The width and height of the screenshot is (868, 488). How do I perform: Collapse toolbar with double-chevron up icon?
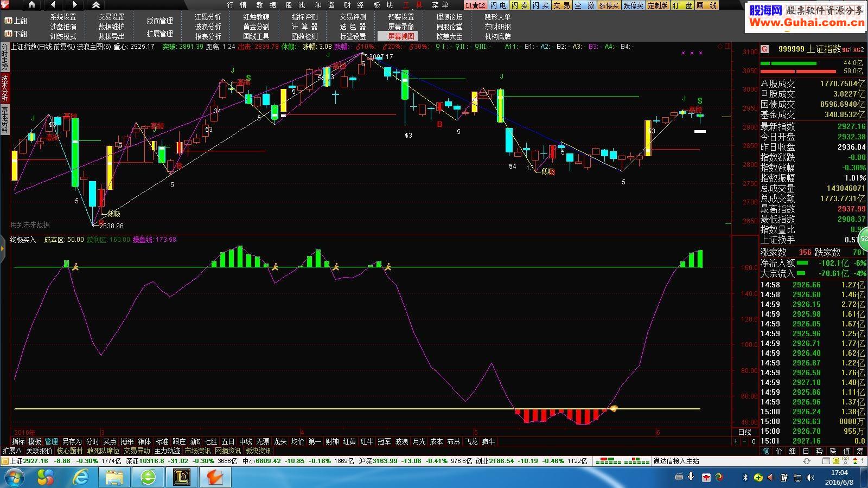point(96,5)
